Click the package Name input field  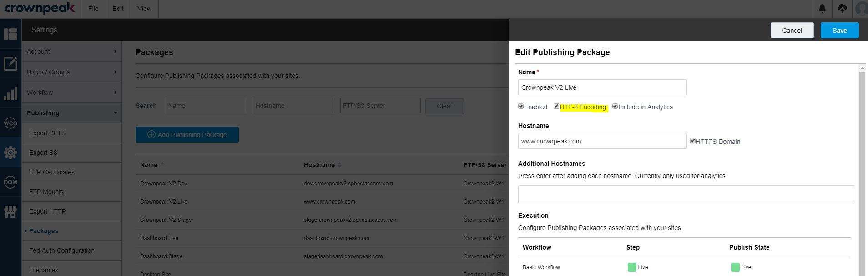(602, 87)
